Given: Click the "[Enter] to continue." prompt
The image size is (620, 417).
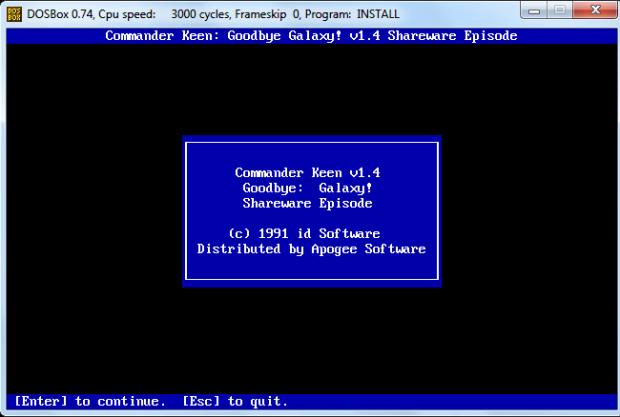Looking at the screenshot, I should pyautogui.click(x=91, y=401).
